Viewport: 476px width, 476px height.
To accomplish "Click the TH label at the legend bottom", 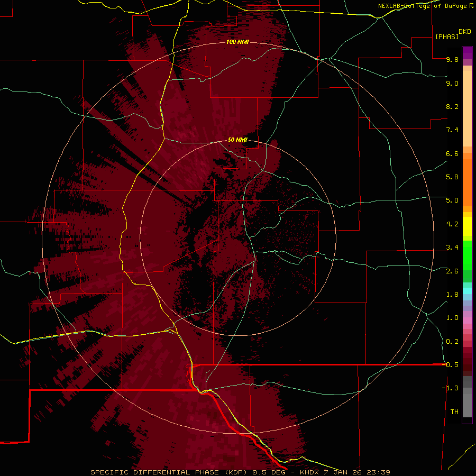I will click(454, 411).
